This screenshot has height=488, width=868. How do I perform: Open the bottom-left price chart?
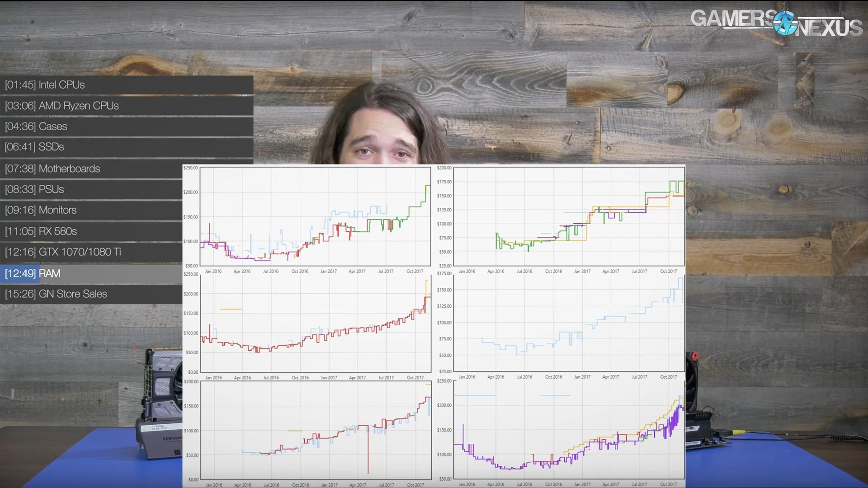click(315, 430)
